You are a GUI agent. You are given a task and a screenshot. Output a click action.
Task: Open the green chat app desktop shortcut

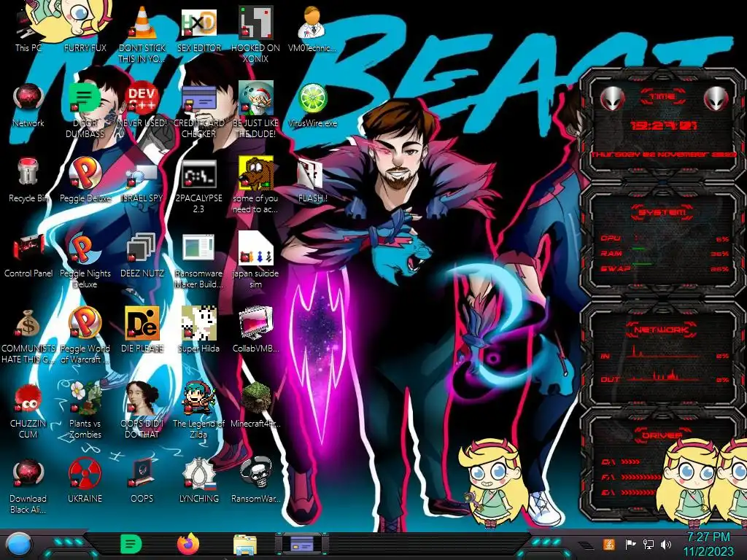tap(85, 98)
